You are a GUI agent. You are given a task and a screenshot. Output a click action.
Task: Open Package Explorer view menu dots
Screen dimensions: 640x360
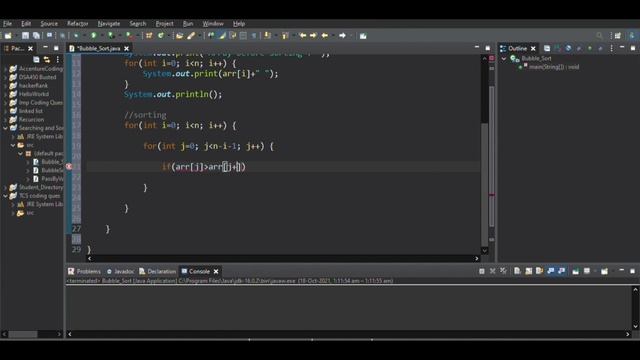pos(58,60)
